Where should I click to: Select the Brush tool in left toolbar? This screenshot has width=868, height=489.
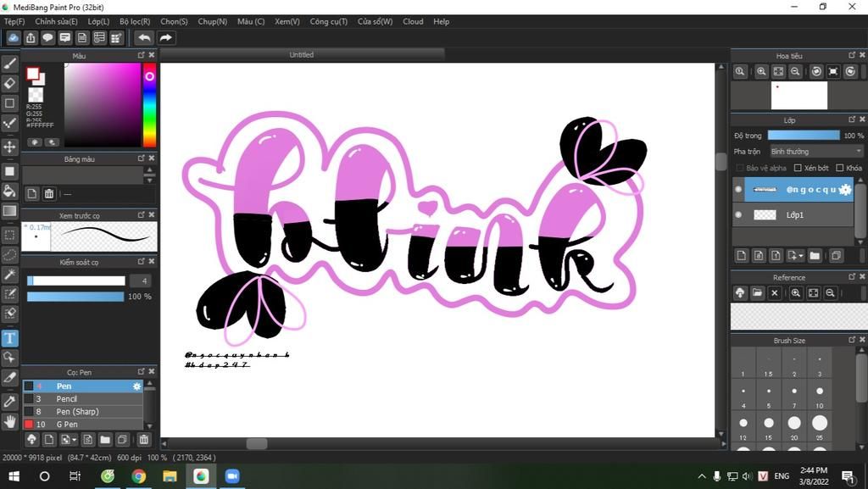coord(9,64)
